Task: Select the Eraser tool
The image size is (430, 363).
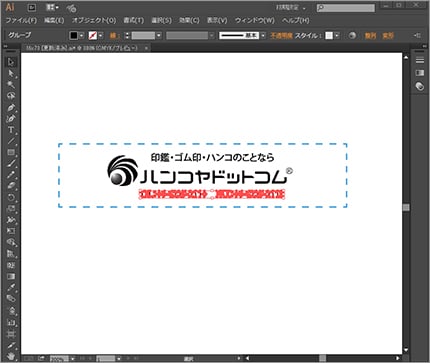Action: point(11,186)
